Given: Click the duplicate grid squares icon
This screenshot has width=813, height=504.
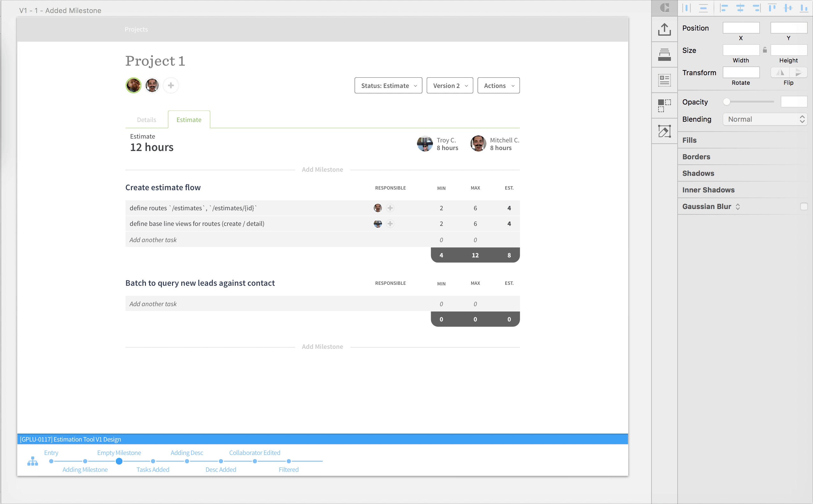Looking at the screenshot, I should click(x=664, y=105).
